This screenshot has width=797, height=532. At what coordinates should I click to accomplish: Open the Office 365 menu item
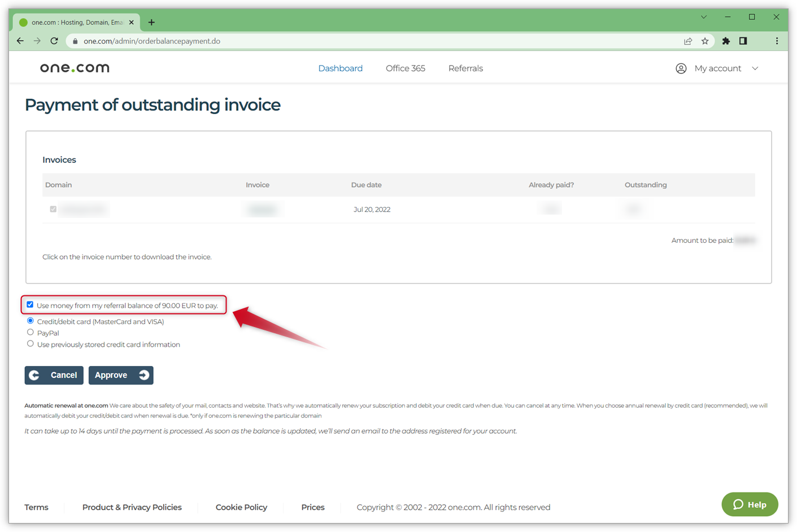click(x=405, y=68)
